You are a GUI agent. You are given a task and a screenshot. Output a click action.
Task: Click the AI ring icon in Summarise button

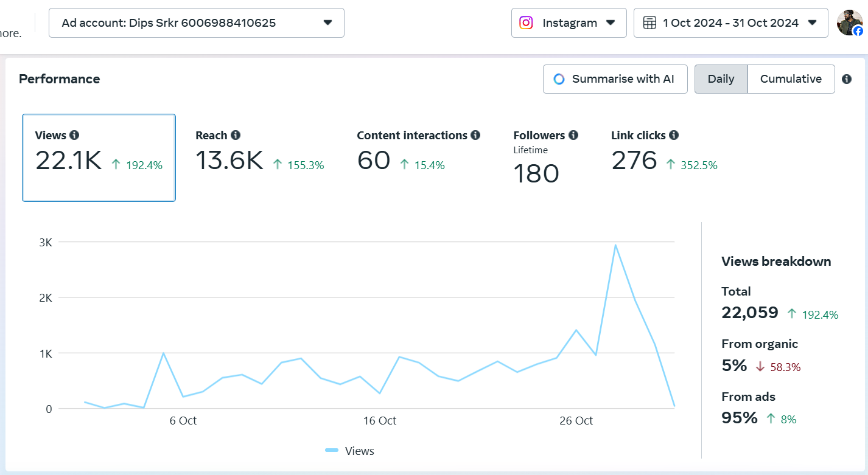pyautogui.click(x=559, y=79)
